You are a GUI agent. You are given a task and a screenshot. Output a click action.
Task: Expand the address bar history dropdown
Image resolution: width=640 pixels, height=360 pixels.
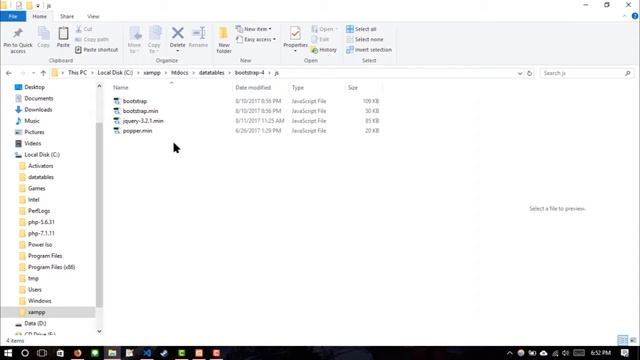(x=520, y=73)
